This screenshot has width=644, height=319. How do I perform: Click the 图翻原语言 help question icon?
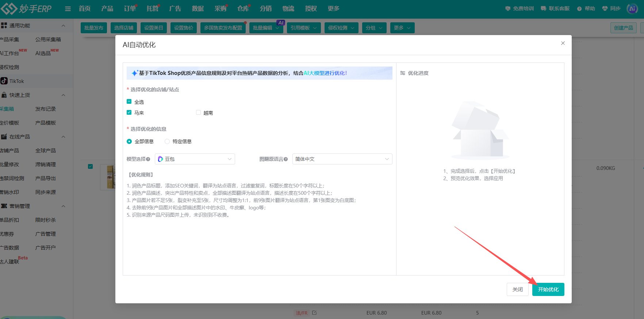point(286,159)
